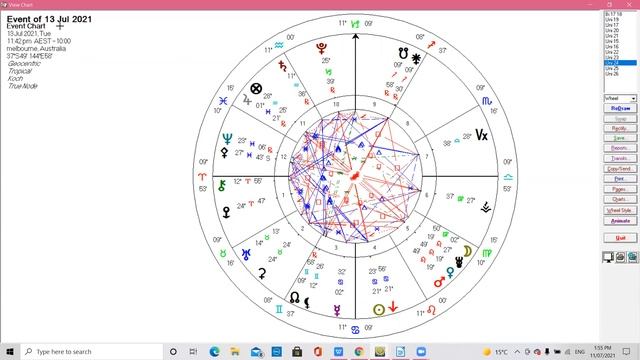Click the yellow Moon crescent glyph
The image size is (640, 360).
(468, 251)
